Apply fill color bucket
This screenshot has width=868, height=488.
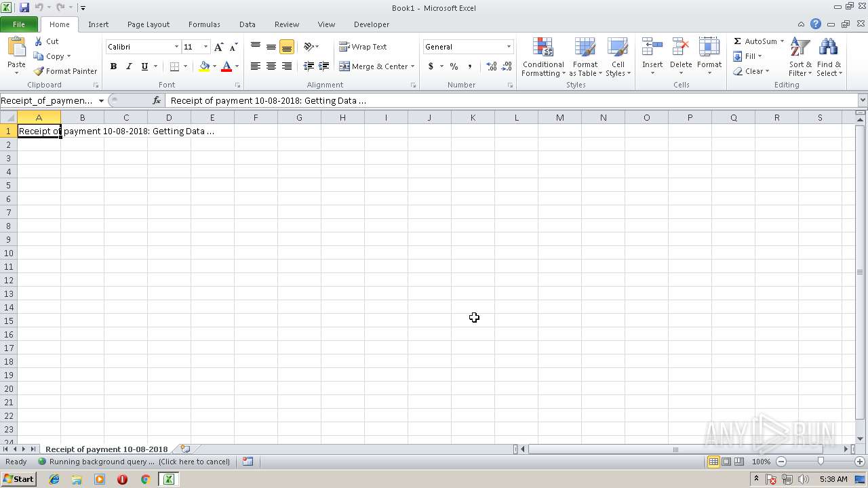point(204,66)
